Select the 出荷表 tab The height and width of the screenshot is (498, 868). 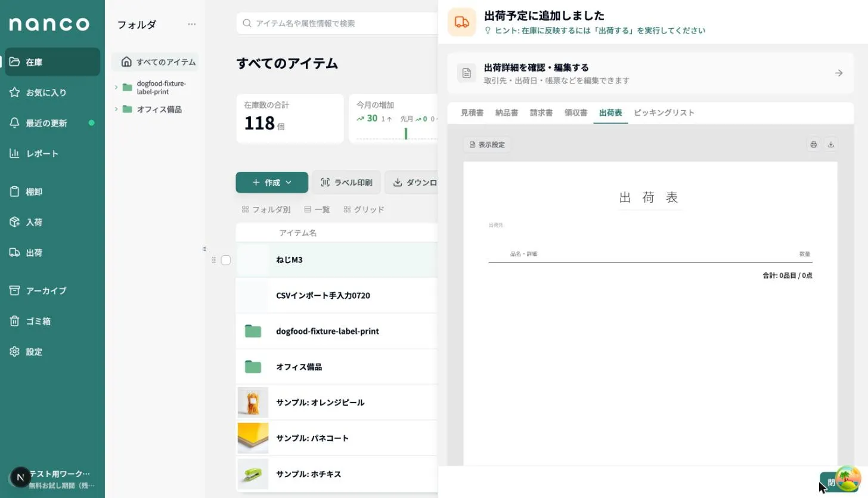point(610,113)
